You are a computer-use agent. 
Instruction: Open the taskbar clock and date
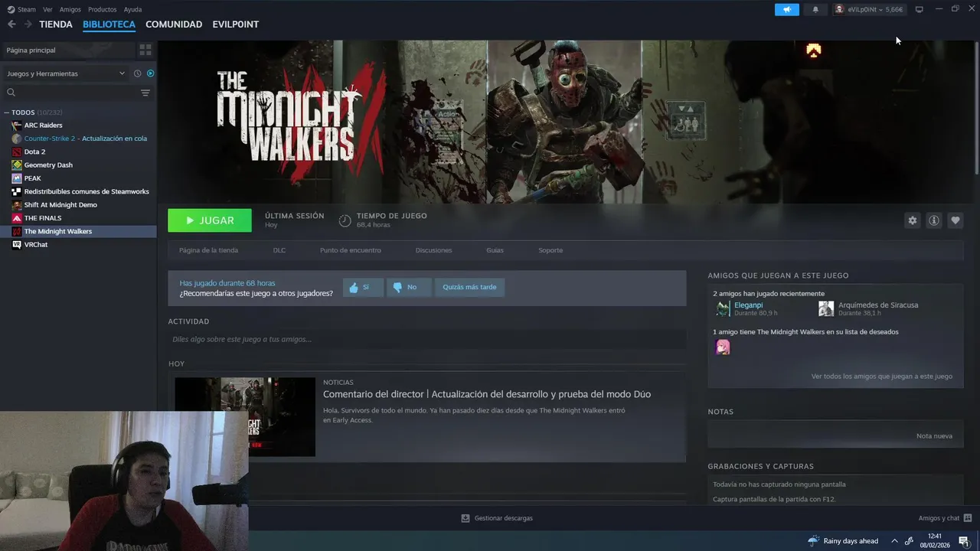935,541
